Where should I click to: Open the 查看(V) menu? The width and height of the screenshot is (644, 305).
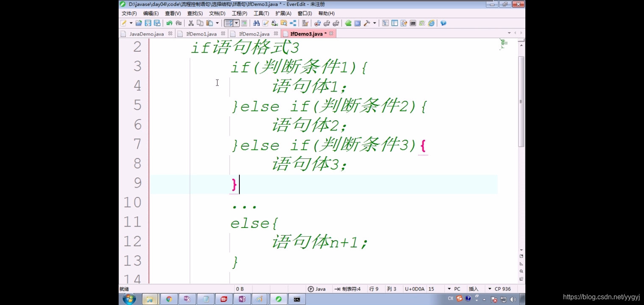point(173,14)
